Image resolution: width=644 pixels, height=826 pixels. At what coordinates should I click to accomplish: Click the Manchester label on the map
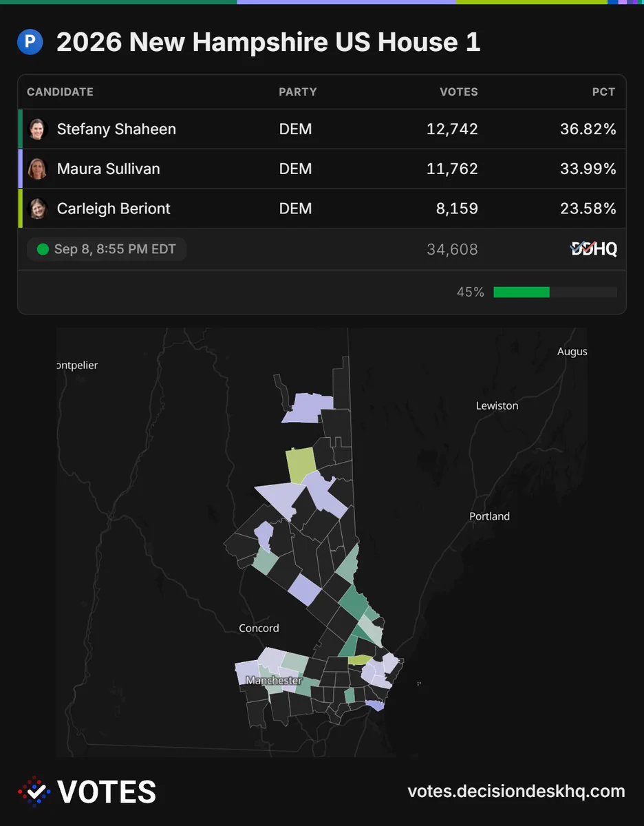pyautogui.click(x=274, y=681)
